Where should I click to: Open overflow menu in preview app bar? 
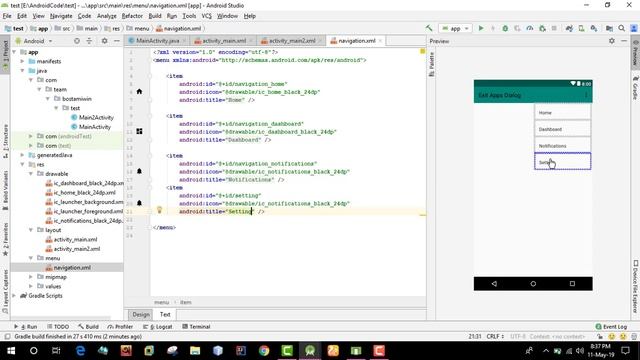(586, 95)
